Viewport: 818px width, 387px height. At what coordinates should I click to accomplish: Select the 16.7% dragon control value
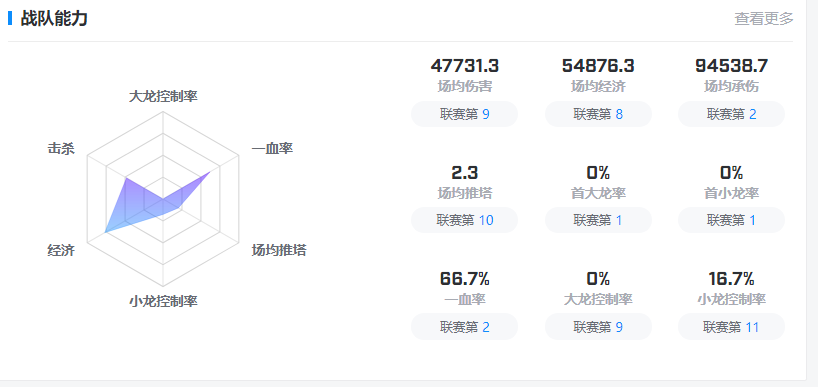click(x=731, y=279)
